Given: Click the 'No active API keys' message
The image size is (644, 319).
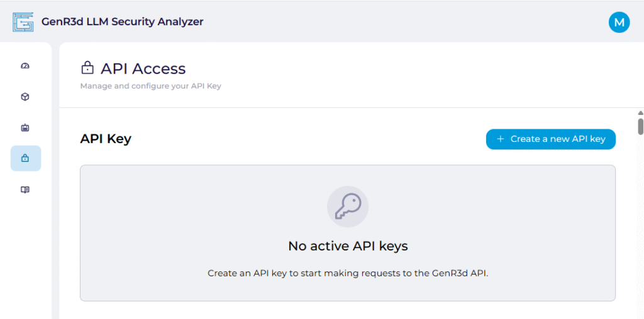Looking at the screenshot, I should tap(348, 246).
